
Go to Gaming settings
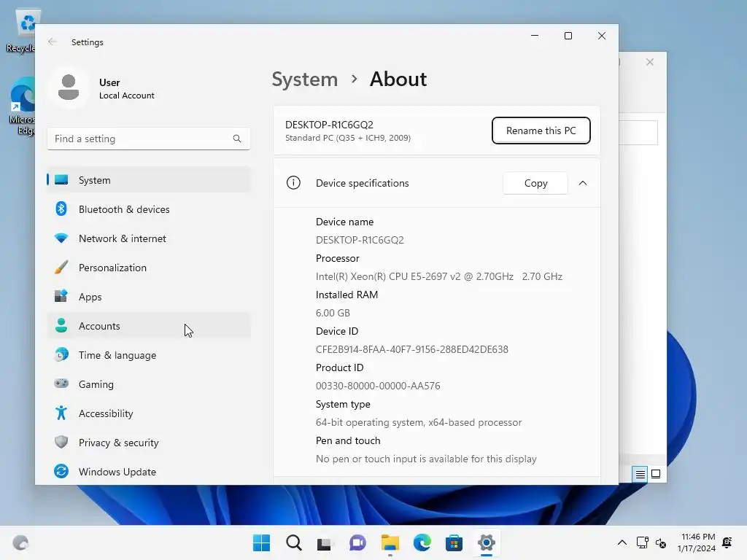[x=149, y=384]
